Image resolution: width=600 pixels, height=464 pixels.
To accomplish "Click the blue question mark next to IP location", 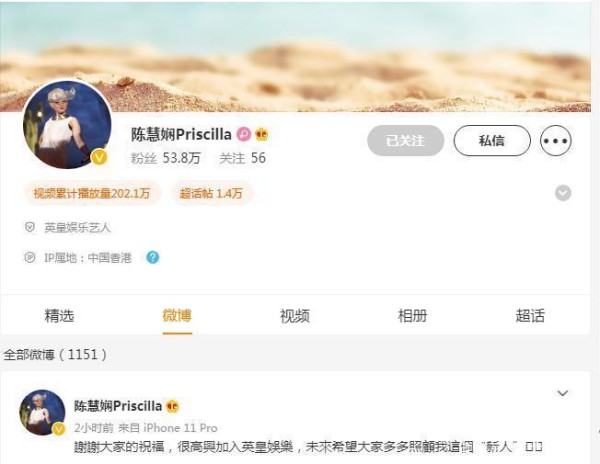I will [x=152, y=257].
